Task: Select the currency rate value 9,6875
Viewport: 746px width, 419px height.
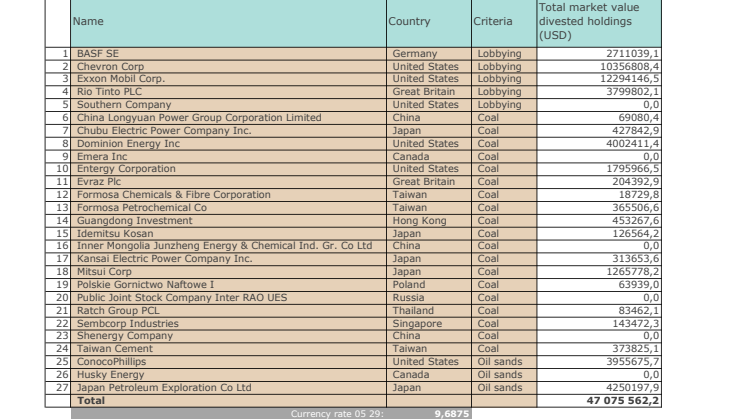Action: click(452, 414)
